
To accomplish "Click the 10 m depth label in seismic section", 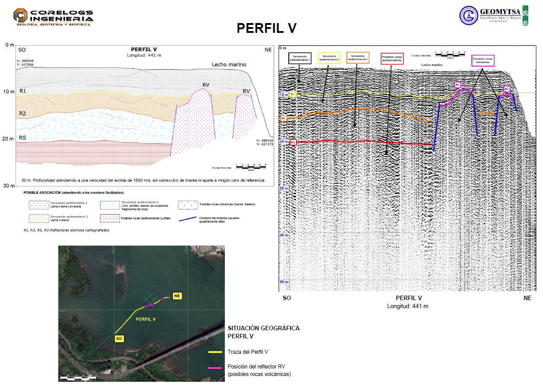I will pyautogui.click(x=284, y=95).
